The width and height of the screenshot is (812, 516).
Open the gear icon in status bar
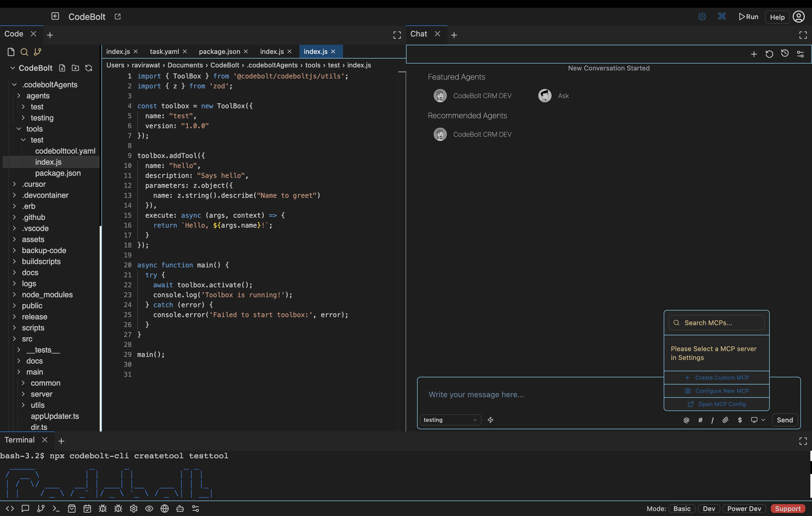point(133,509)
